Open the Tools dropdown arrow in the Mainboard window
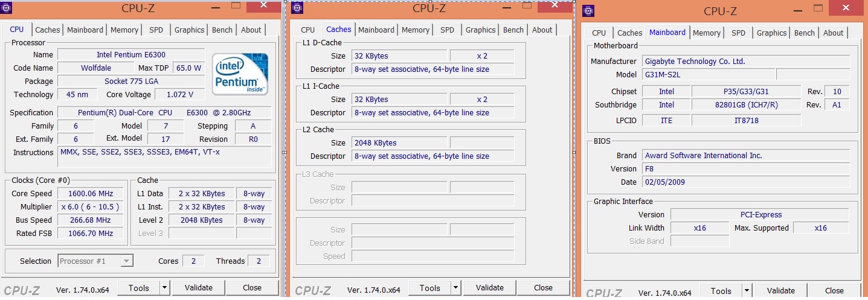 point(747,291)
